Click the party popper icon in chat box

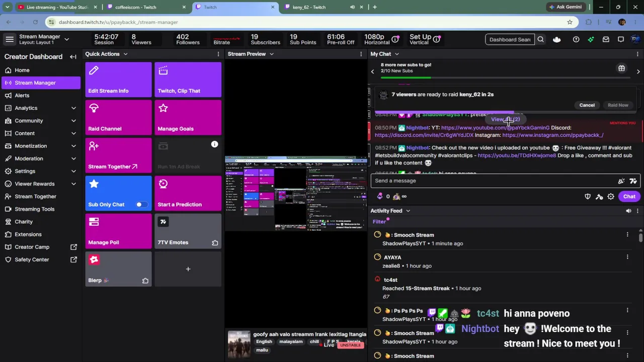621,181
